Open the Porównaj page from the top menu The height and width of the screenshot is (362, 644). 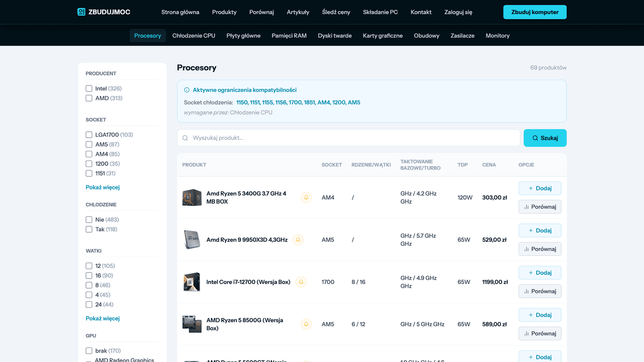pos(262,12)
